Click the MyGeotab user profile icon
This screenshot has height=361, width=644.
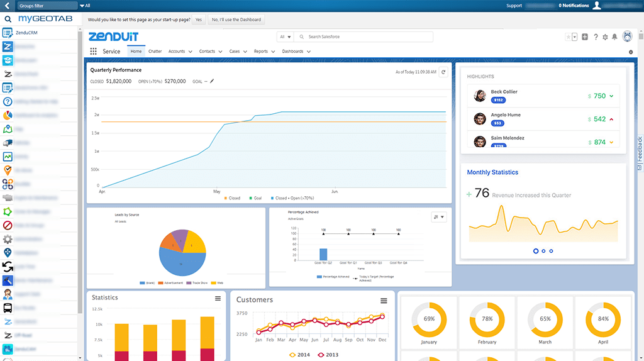597,5
